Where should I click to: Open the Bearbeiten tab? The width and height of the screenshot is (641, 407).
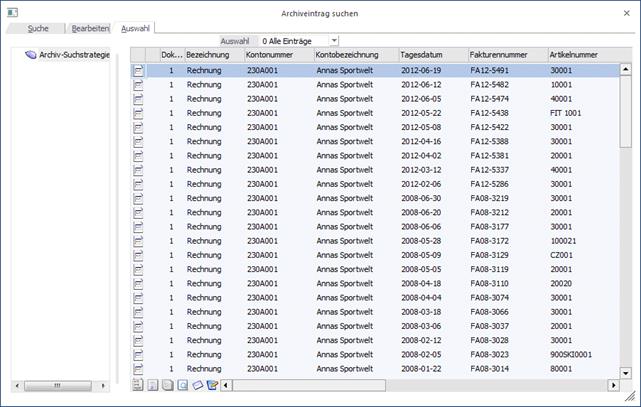click(88, 28)
